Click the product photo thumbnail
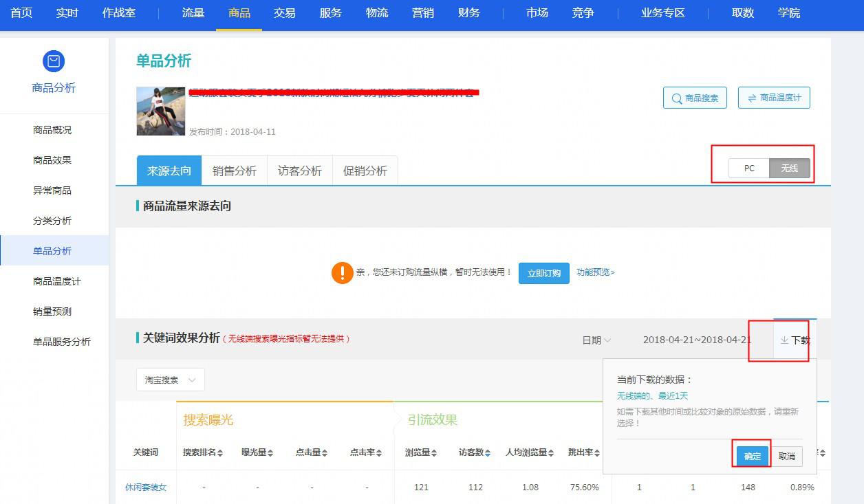Viewport: 864px width, 504px height. 160,110
